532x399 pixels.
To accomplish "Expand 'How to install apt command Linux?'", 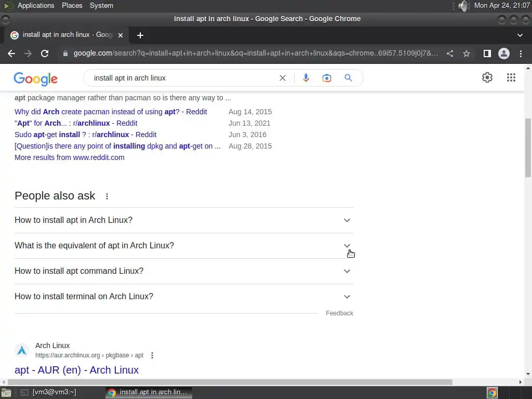I will coord(183,271).
